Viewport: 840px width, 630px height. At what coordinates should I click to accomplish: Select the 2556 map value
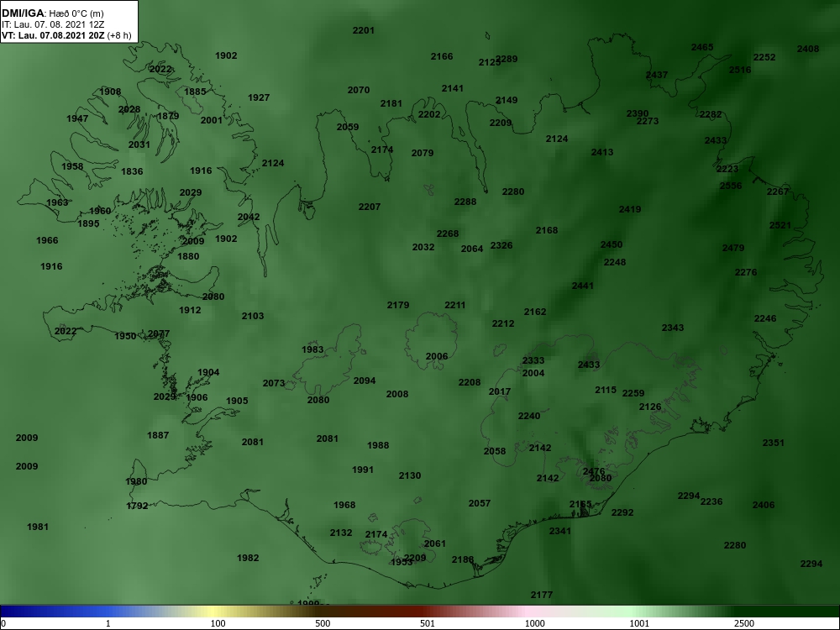(x=731, y=186)
